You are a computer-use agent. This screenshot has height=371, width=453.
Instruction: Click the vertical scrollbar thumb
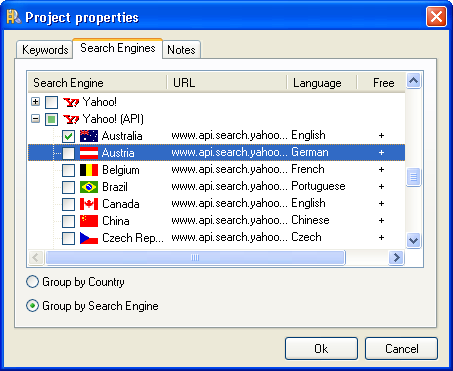pyautogui.click(x=414, y=177)
